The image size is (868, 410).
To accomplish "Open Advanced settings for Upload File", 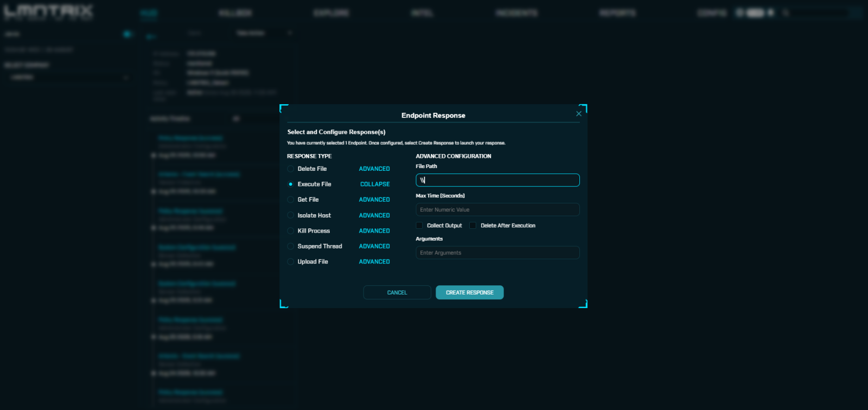I will 374,262.
